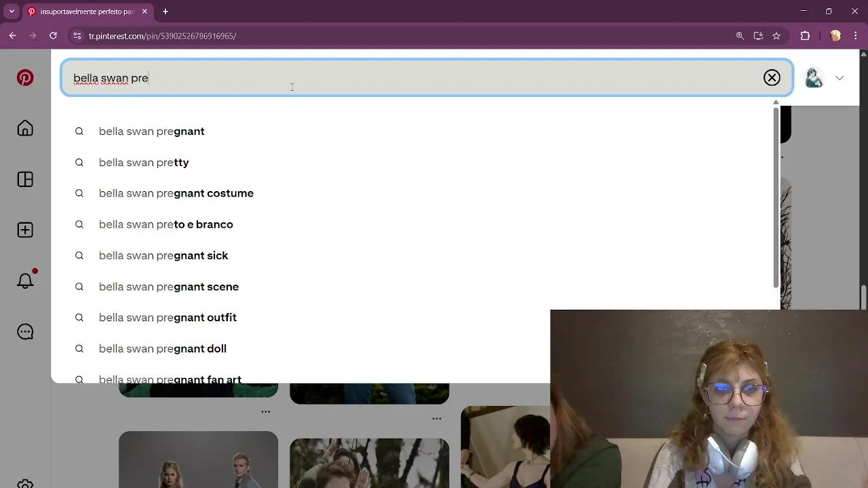Viewport: 868px width, 488px height.
Task: Click the install app icon in address bar
Action: [x=758, y=36]
